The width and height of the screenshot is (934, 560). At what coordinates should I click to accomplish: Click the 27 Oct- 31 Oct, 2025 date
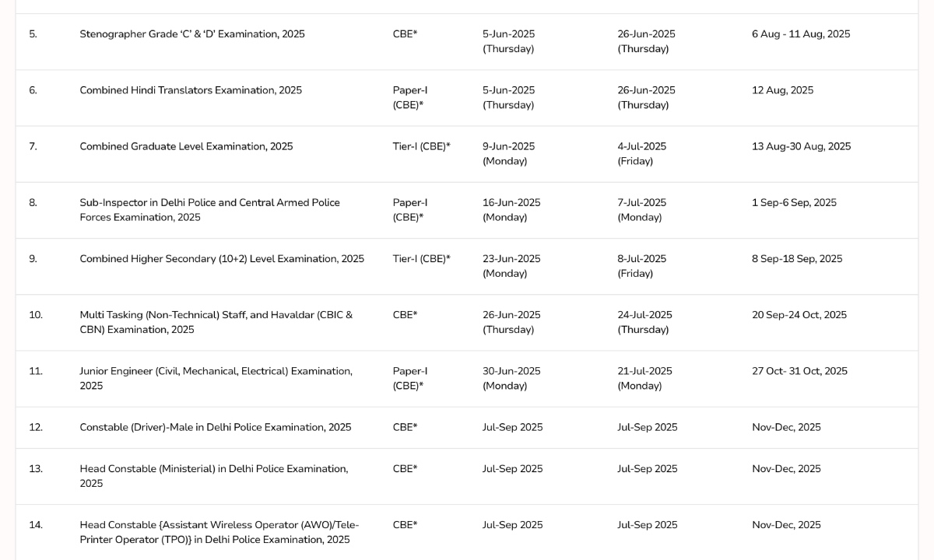[x=799, y=371]
